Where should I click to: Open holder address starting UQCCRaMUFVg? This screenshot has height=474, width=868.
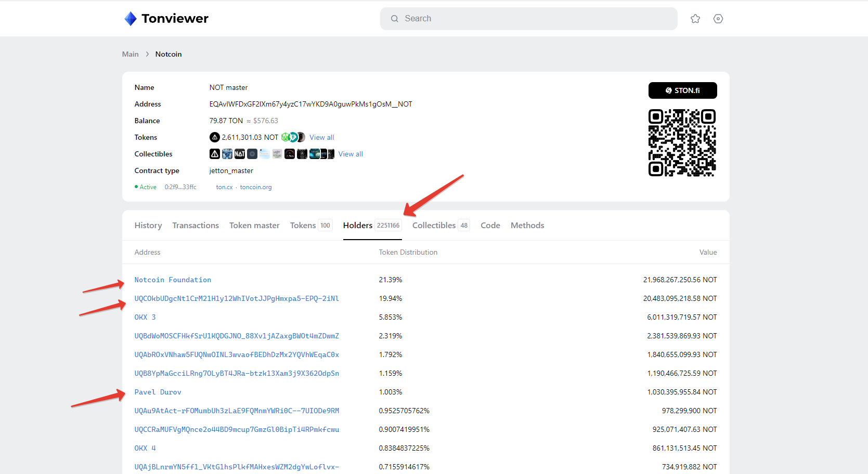tap(237, 429)
